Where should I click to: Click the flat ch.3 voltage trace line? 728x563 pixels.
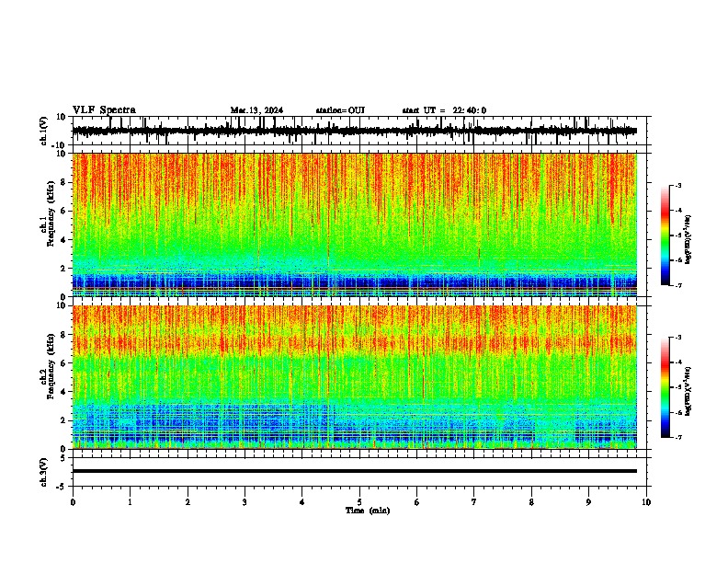click(x=355, y=471)
